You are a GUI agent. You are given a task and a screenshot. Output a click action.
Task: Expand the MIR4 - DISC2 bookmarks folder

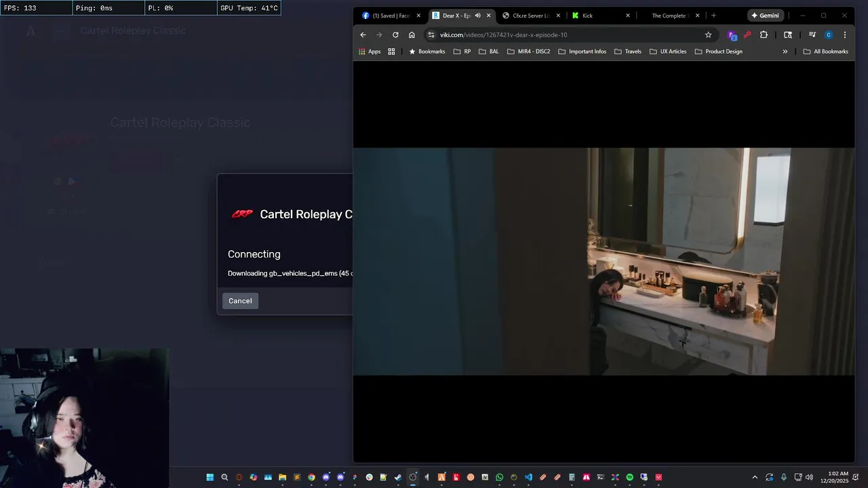[528, 52]
